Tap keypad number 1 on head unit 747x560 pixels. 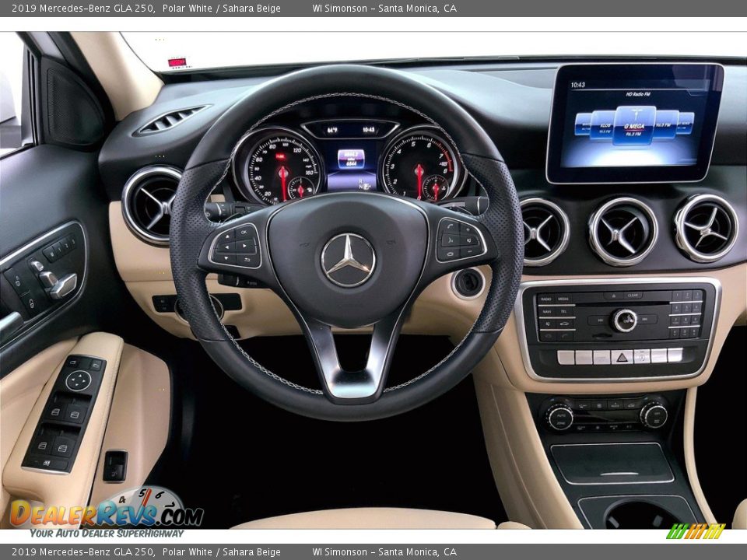tap(677, 295)
